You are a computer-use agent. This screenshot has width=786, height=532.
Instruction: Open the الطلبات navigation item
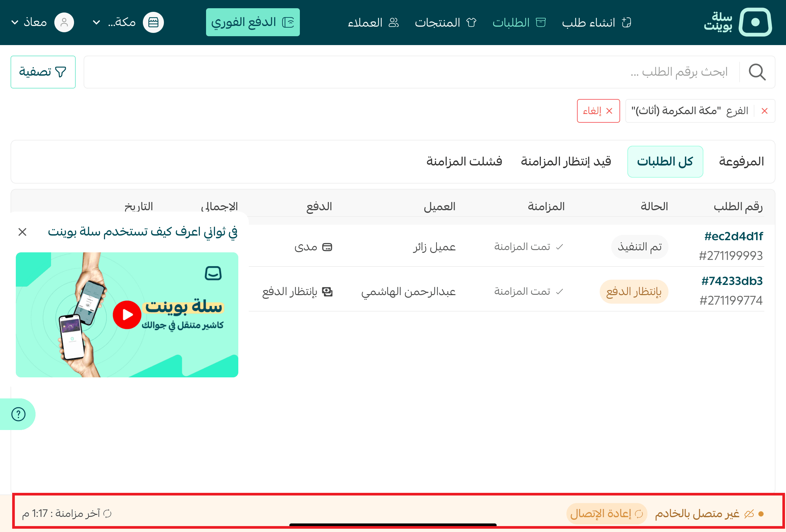pyautogui.click(x=519, y=23)
